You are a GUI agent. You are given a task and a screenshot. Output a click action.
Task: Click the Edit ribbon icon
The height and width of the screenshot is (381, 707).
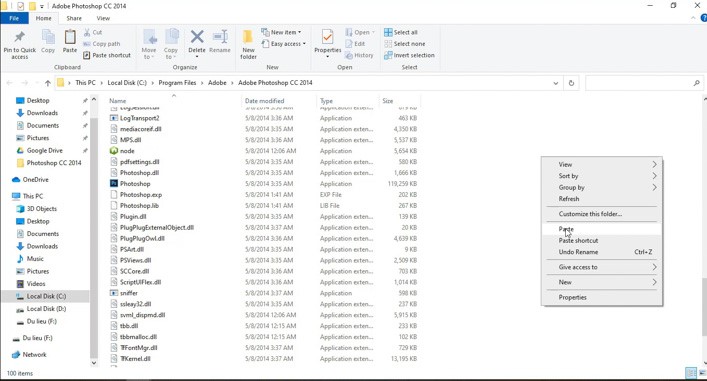355,44
